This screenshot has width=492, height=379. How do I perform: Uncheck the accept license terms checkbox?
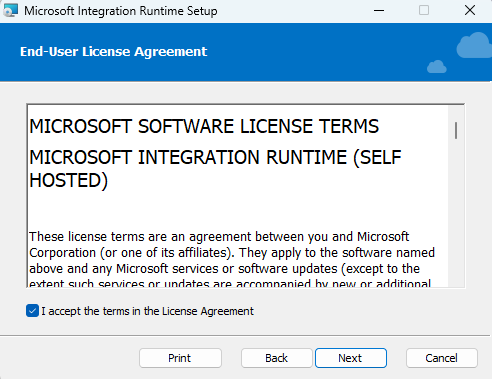pos(32,311)
